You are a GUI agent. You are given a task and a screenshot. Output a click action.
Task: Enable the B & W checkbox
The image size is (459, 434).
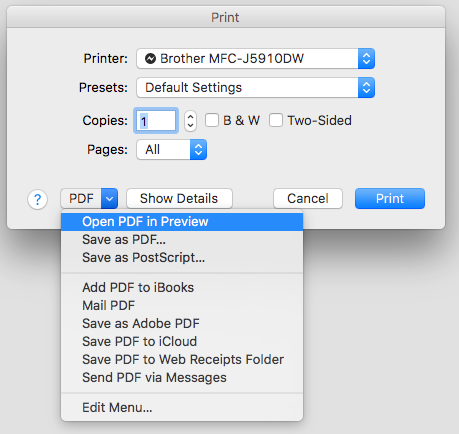click(x=212, y=120)
